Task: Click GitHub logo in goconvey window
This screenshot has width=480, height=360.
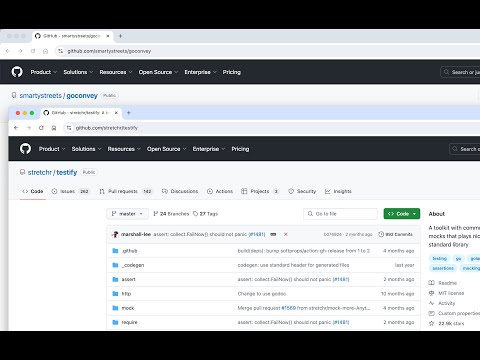Action: pos(17,72)
